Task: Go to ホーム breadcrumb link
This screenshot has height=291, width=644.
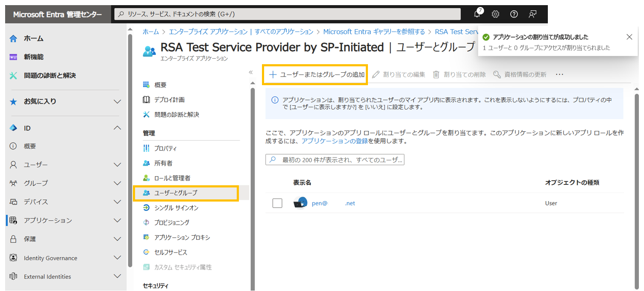Action: pyautogui.click(x=150, y=32)
